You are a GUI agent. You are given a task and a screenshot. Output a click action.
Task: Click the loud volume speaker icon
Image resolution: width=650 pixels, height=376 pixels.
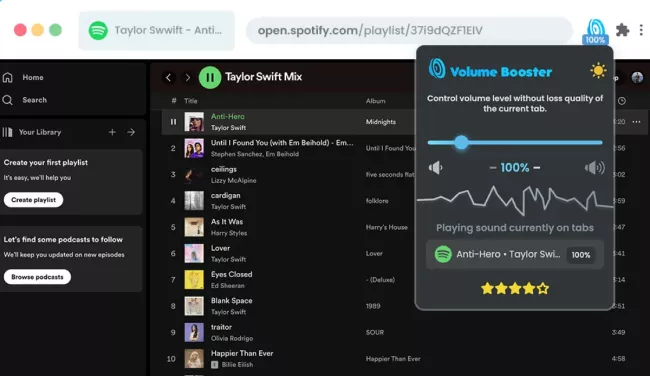click(594, 167)
